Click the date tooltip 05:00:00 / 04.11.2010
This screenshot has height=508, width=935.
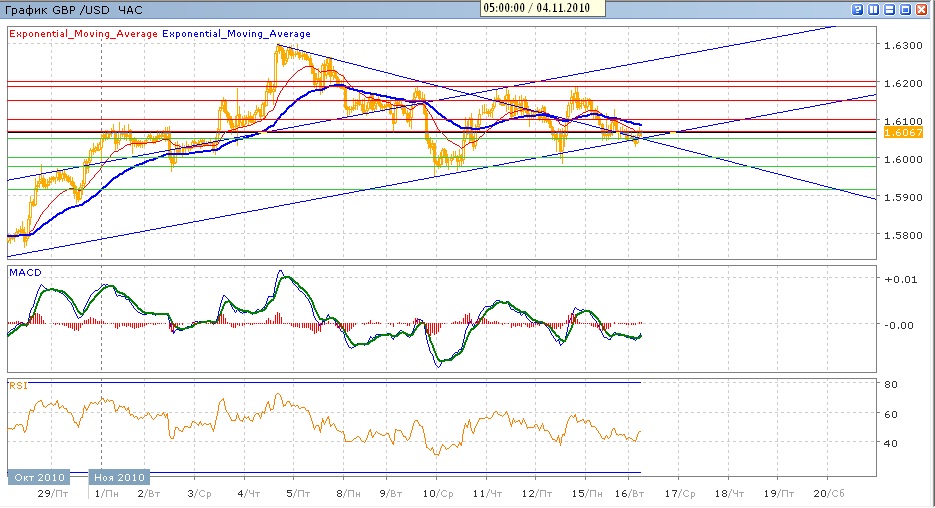click(x=543, y=8)
